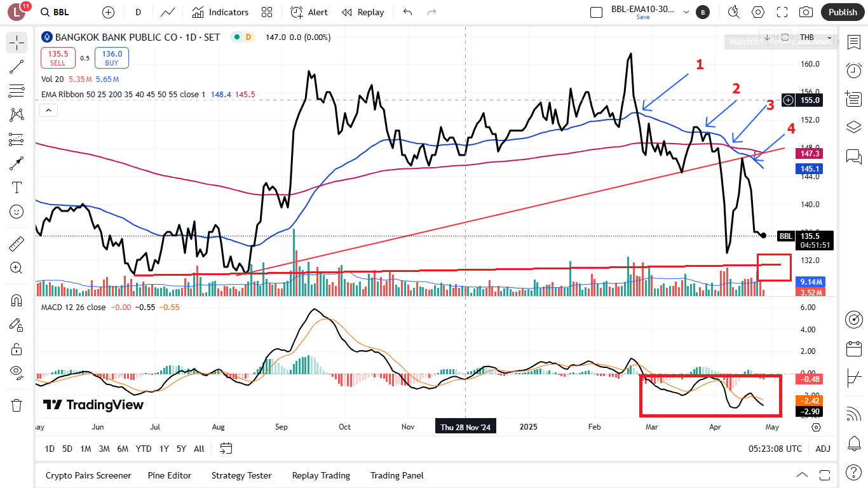Image resolution: width=868 pixels, height=488 pixels.
Task: Click the market status D badge
Action: [x=248, y=37]
